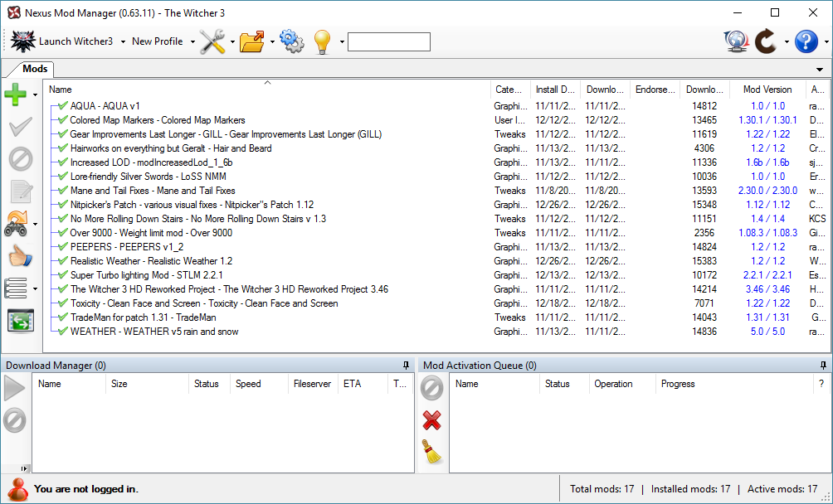The width and height of the screenshot is (833, 504).
Task: Expand the help icon dropdown arrow
Action: point(826,41)
